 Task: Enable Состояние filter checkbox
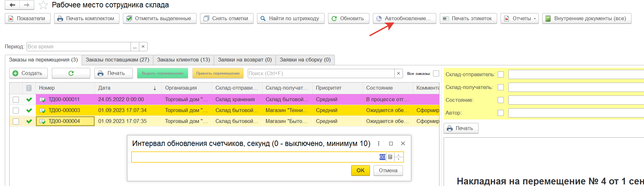coord(501,100)
